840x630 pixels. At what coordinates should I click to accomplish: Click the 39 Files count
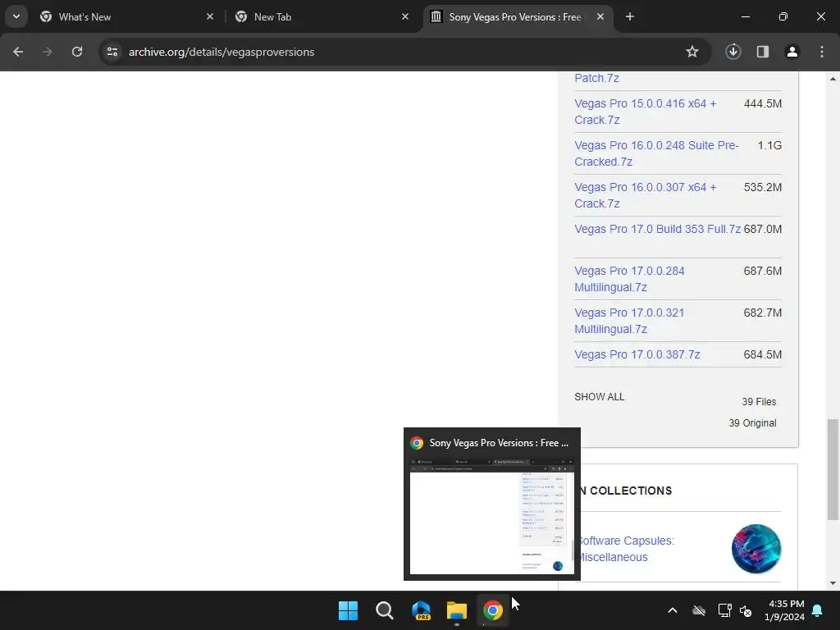click(x=759, y=401)
